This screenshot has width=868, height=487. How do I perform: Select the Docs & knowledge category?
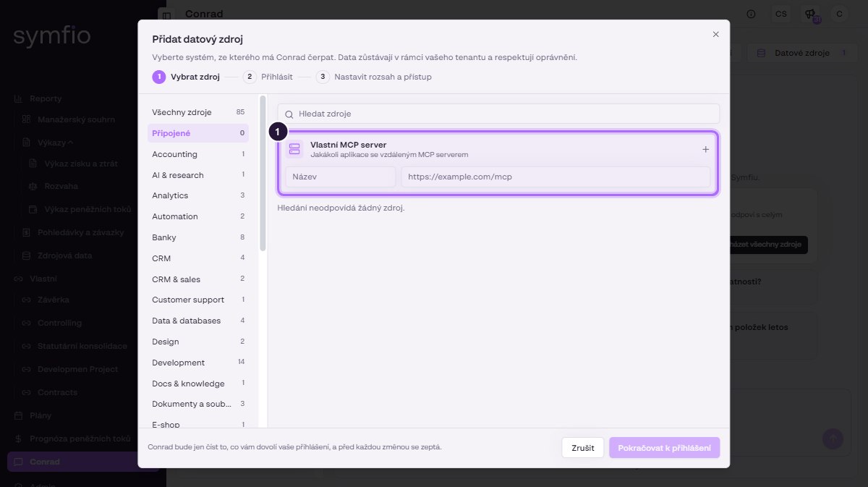point(198,384)
